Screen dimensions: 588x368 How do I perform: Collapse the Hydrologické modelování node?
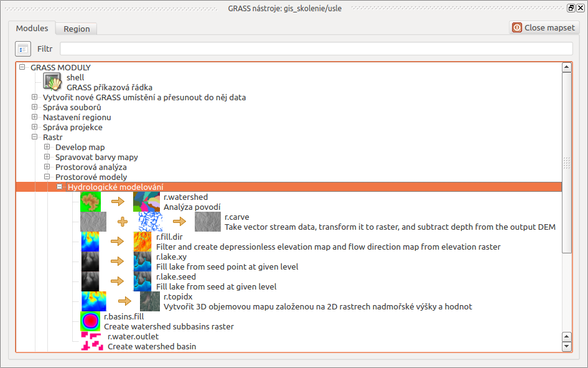click(59, 186)
